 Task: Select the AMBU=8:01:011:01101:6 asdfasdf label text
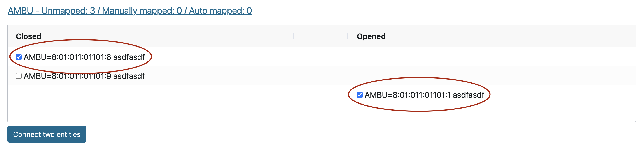pyautogui.click(x=84, y=57)
